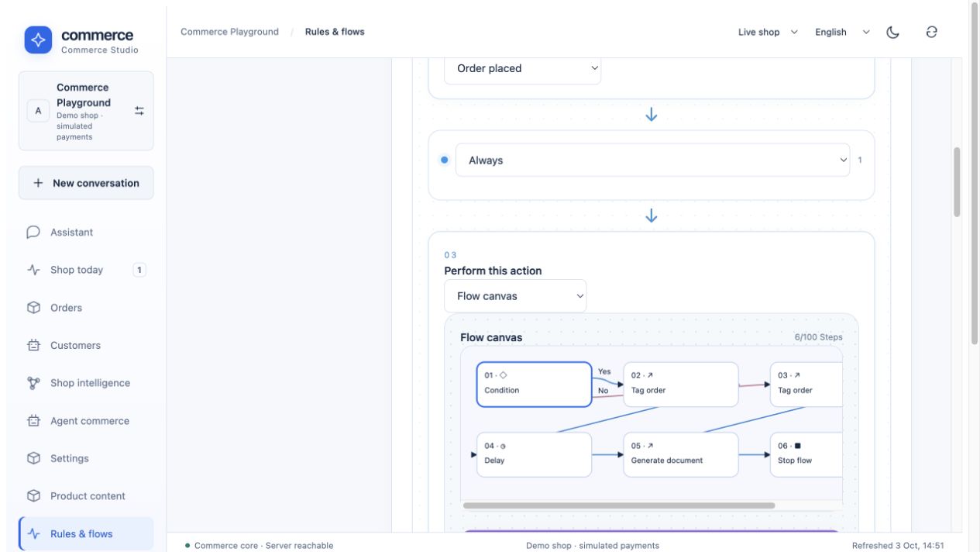
Task: Click the commerce star logo icon
Action: [x=38, y=40]
